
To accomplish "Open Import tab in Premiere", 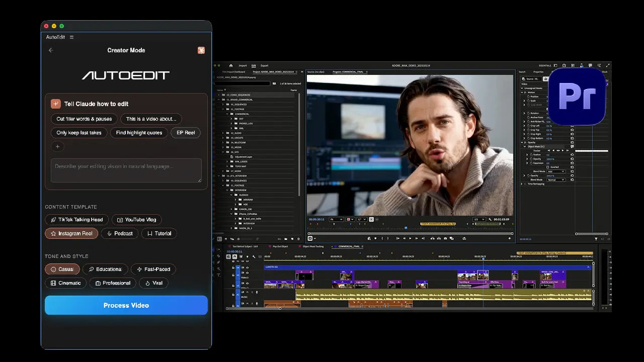I will click(243, 65).
